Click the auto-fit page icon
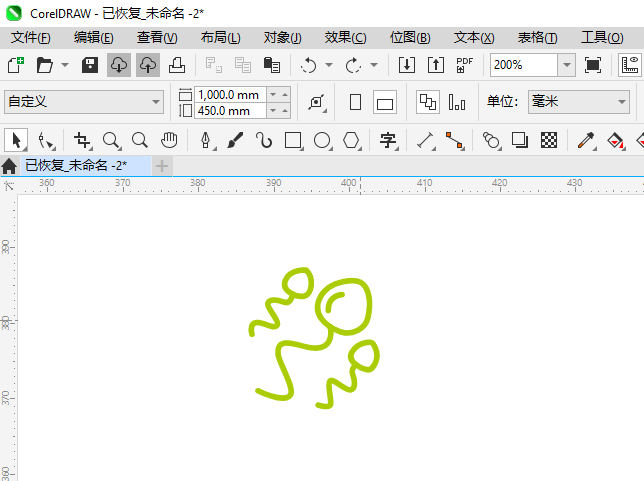Image resolution: width=644 pixels, height=481 pixels. 317,102
